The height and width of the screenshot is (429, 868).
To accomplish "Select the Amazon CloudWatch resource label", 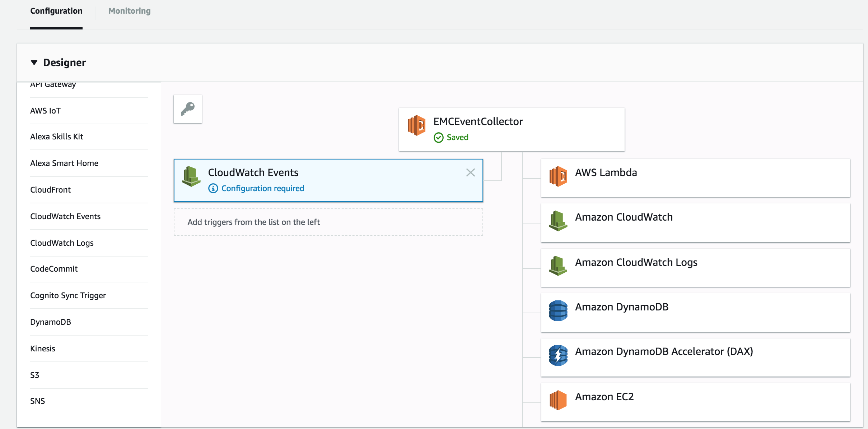I will tap(624, 217).
